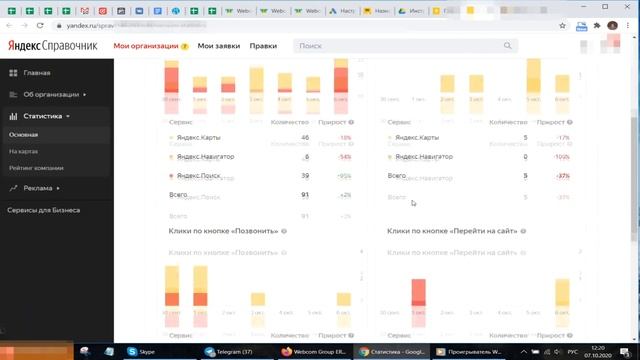Open Сервисы для Бизнеса link
This screenshot has height=360, width=640.
(x=44, y=210)
